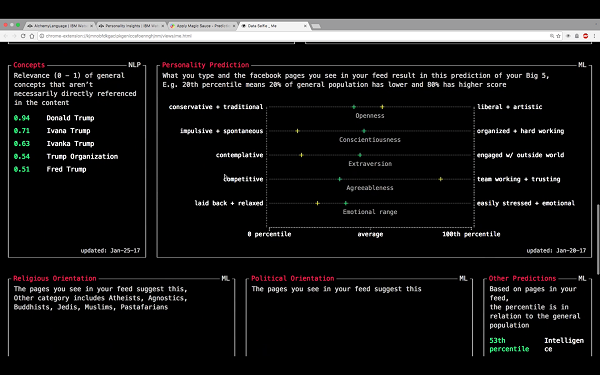The width and height of the screenshot is (600, 375).
Task: Go back using the browser back arrow
Action: tap(5, 36)
